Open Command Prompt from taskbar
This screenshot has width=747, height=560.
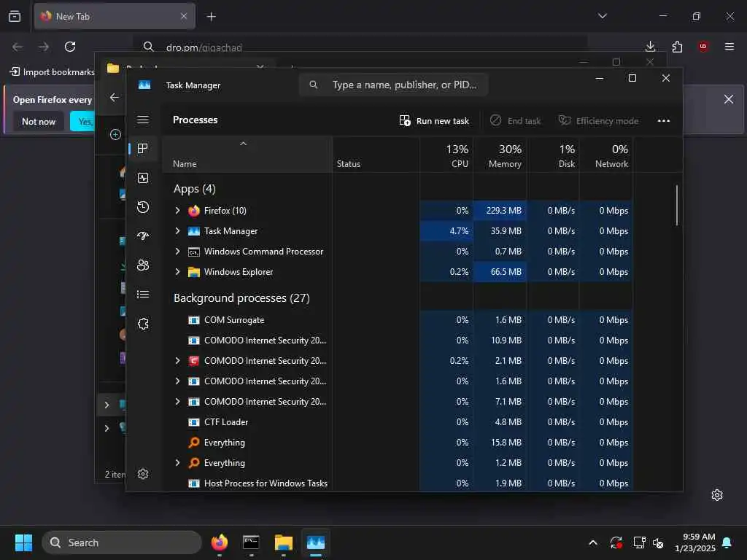click(251, 542)
